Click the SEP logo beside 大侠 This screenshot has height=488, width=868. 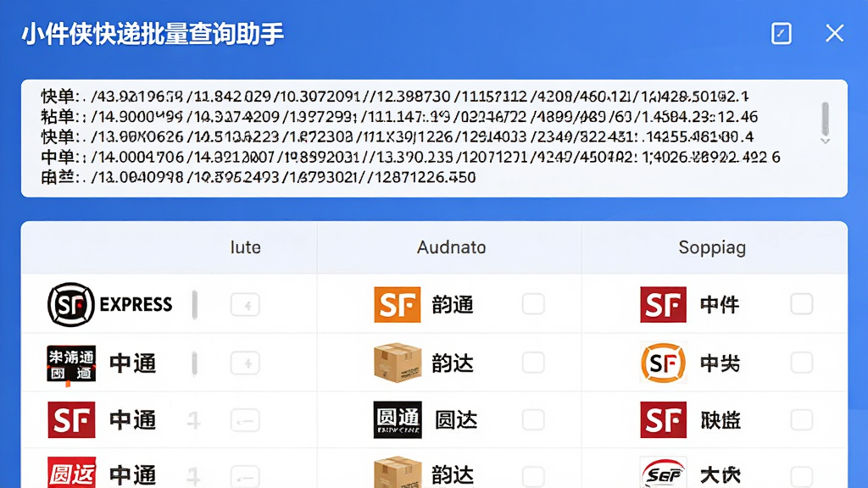[663, 473]
